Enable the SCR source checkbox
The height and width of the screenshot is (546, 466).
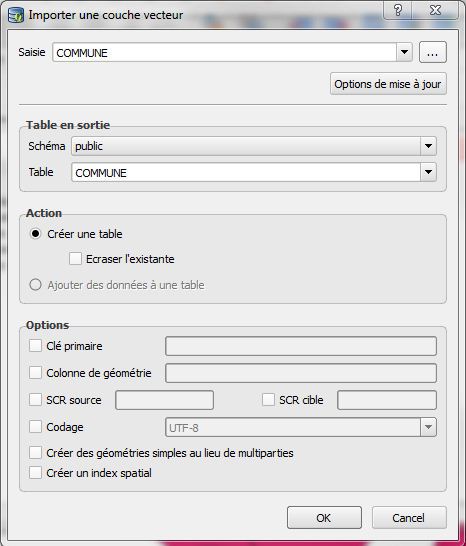(35, 399)
